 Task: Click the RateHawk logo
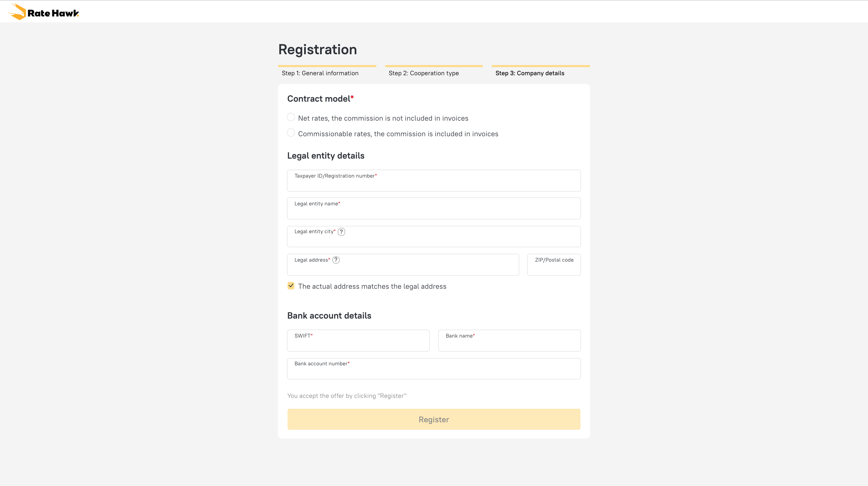pyautogui.click(x=43, y=12)
